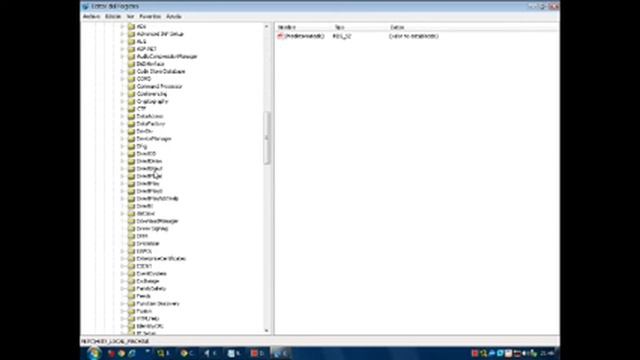The height and width of the screenshot is (360, 640).
Task: Click the ADs key folder icon
Action: click(x=131, y=27)
